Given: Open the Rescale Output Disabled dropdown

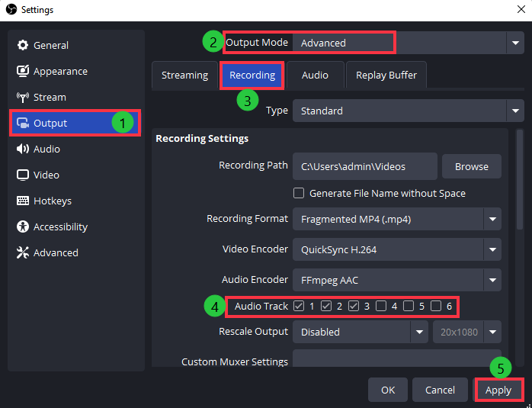Looking at the screenshot, I should point(361,332).
